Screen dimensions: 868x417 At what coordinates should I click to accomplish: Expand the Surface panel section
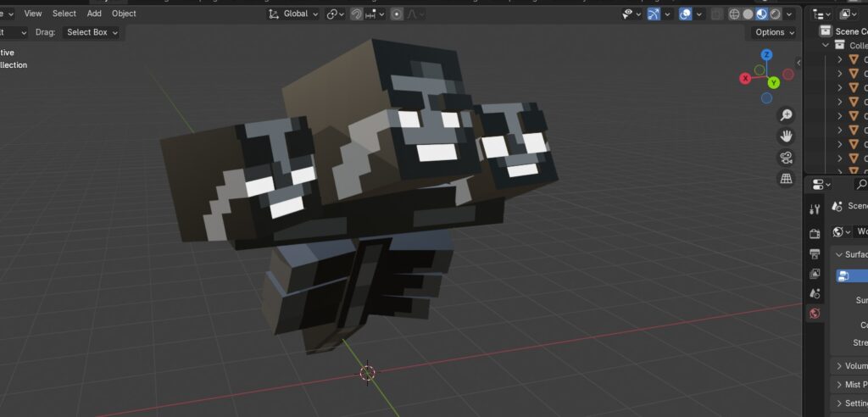(839, 254)
